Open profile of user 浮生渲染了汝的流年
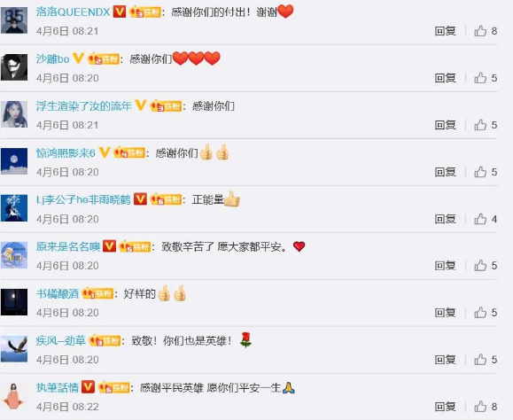The width and height of the screenshot is (513, 420). coord(84,106)
